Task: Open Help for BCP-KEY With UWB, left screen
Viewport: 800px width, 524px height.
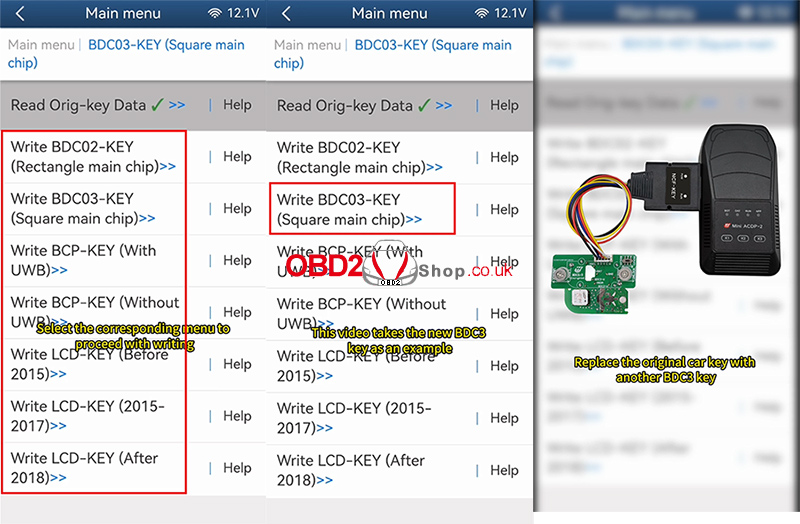Action: (x=237, y=260)
